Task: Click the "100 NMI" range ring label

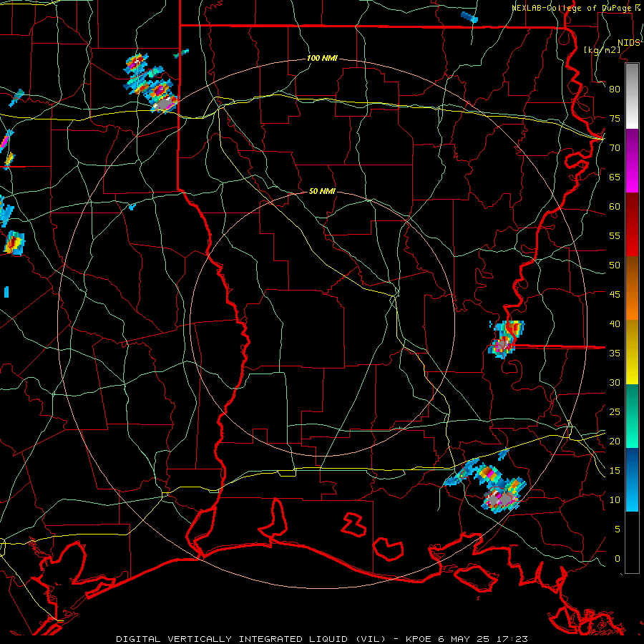Action: [x=322, y=58]
